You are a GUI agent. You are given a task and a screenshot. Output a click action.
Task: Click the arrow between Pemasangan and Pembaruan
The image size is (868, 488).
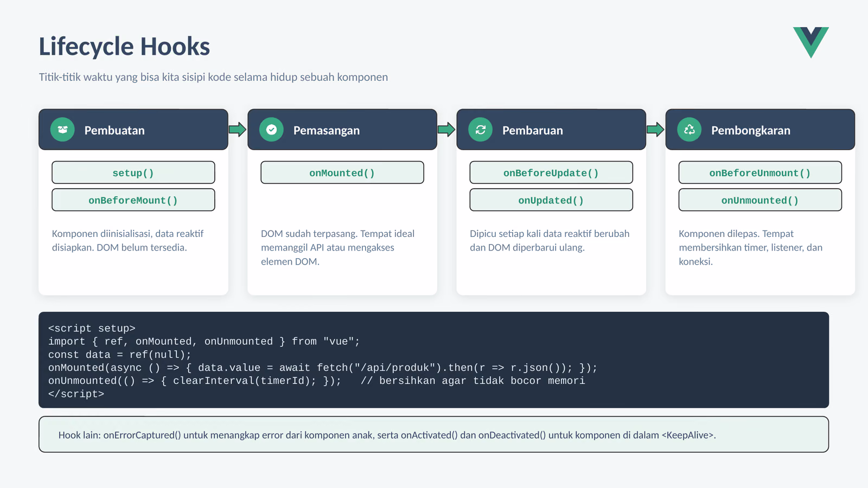point(446,130)
